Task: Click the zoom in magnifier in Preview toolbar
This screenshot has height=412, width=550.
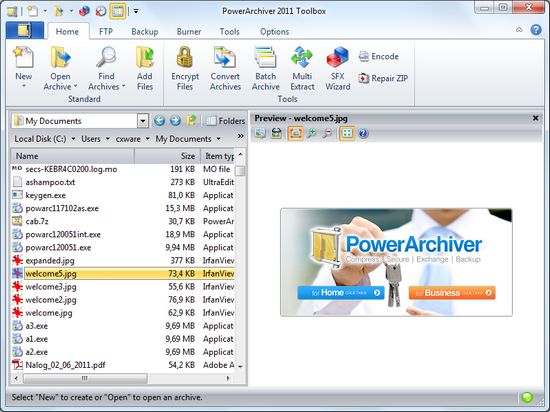Action: click(311, 134)
